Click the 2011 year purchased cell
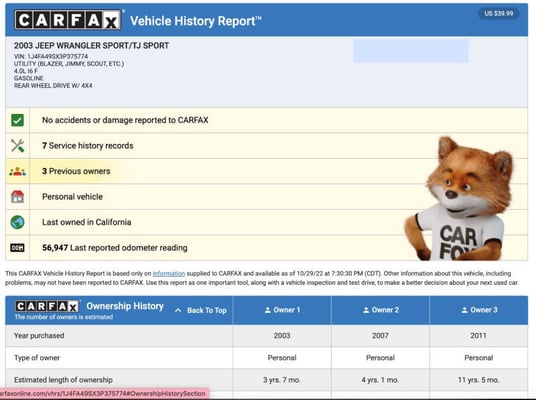This screenshot has height=400, width=536. pyautogui.click(x=478, y=336)
